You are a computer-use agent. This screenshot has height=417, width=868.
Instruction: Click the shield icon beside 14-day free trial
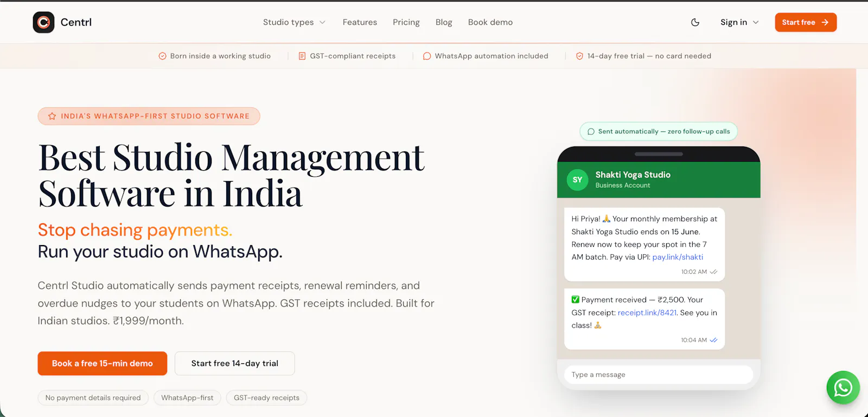(579, 56)
